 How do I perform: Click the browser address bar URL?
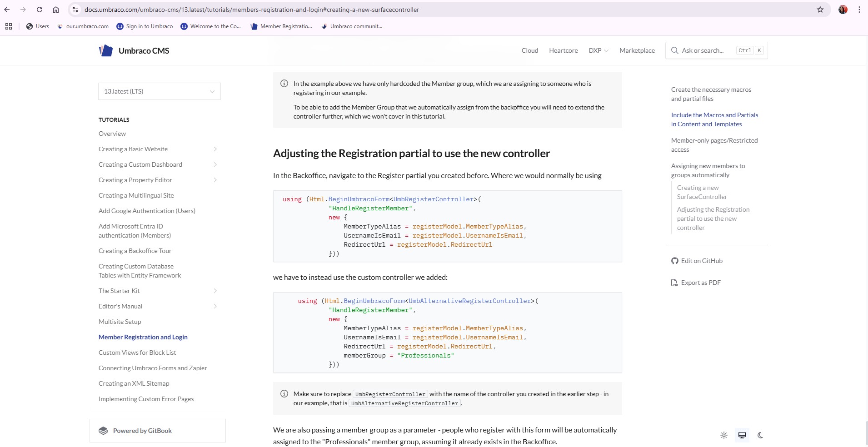coord(252,10)
